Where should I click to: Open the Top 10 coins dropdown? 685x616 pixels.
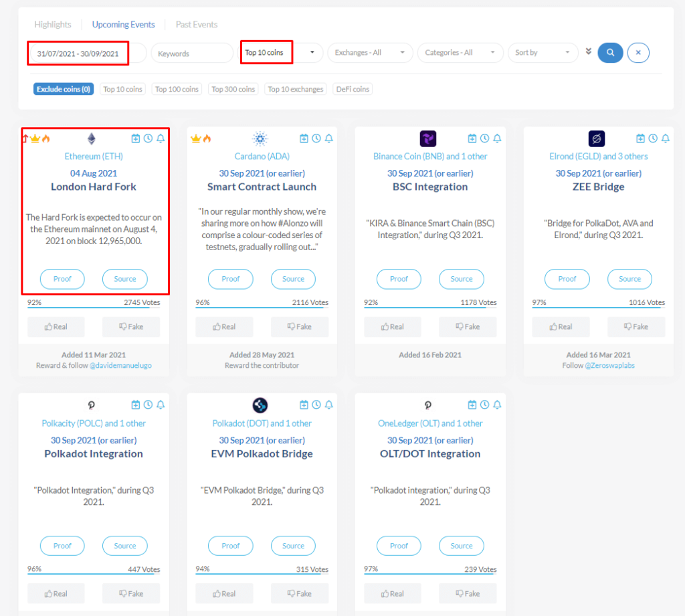click(x=282, y=52)
